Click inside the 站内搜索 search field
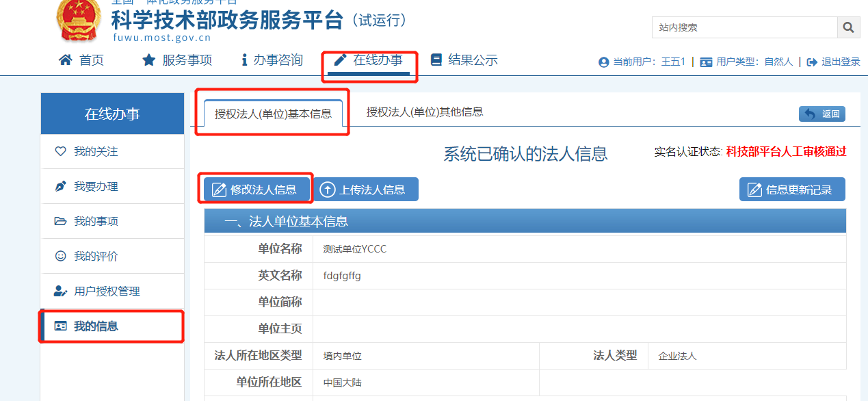Screen dimensions: 868x401 coord(744,27)
